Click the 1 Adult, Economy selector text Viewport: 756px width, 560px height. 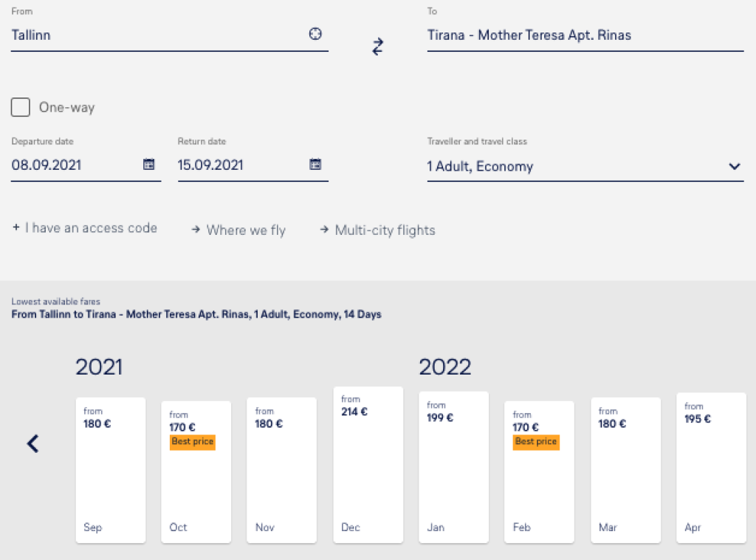[x=480, y=166]
